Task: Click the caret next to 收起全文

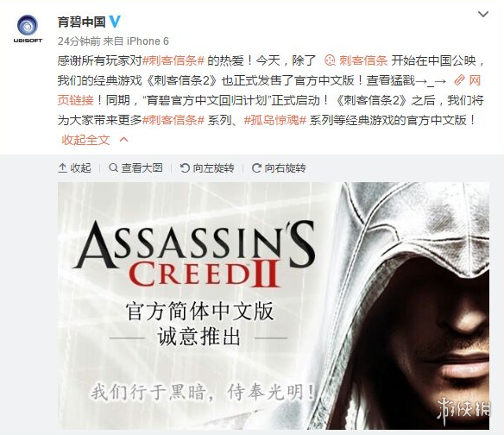Action: 124,139
